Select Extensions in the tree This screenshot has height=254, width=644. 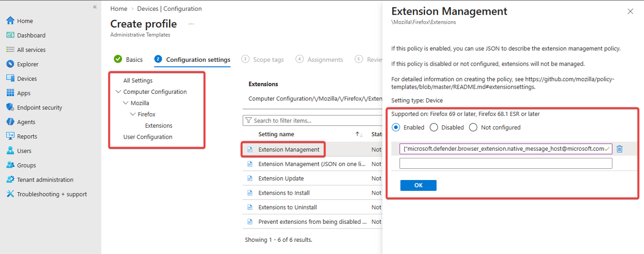[159, 126]
